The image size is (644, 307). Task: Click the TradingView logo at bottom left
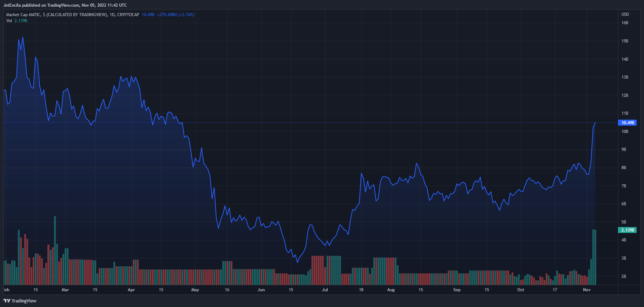tap(20, 301)
